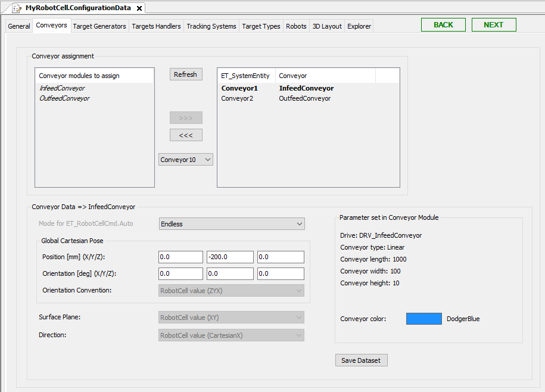Open the Target Generators tab
This screenshot has width=545, height=392.
point(99,26)
